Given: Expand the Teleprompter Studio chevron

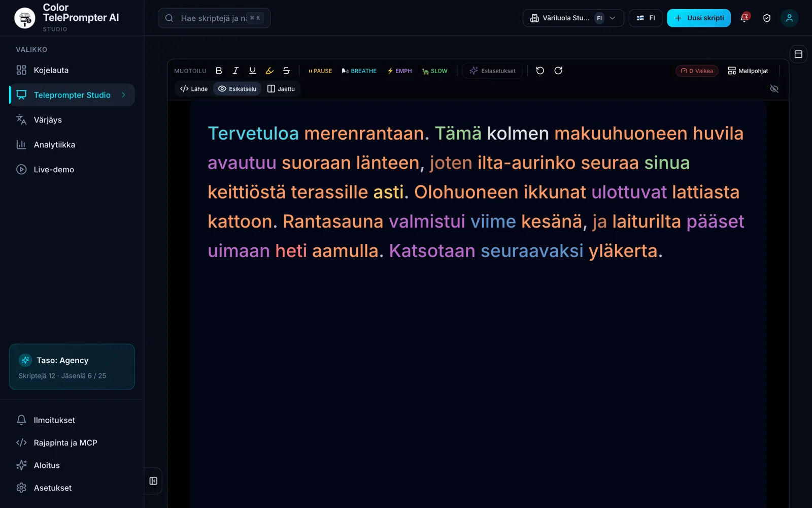Looking at the screenshot, I should (123, 95).
